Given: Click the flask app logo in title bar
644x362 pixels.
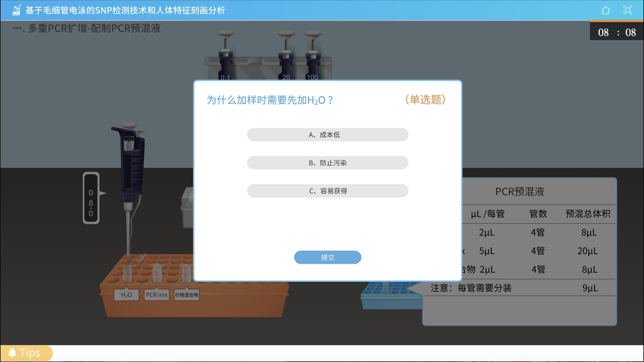Looking at the screenshot, I should click(x=16, y=11).
